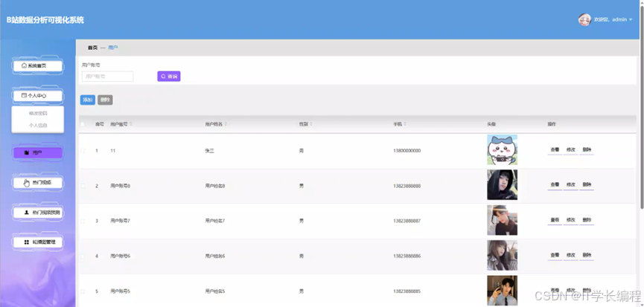Image resolution: width=644 pixels, height=307 pixels.
Task: Select 修改密码 under 个人中心
Action: click(38, 113)
